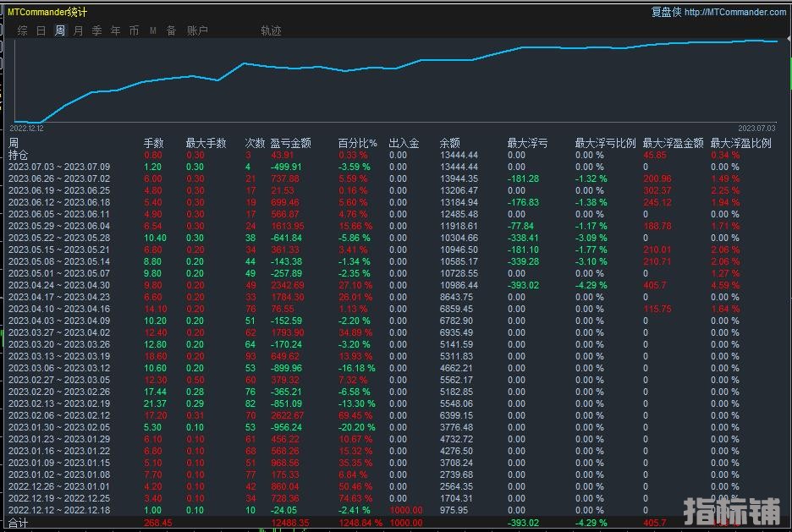The image size is (792, 532).
Task: Click the 2022.12.12 ~ 2022.12.18 week row
Action: (59, 510)
